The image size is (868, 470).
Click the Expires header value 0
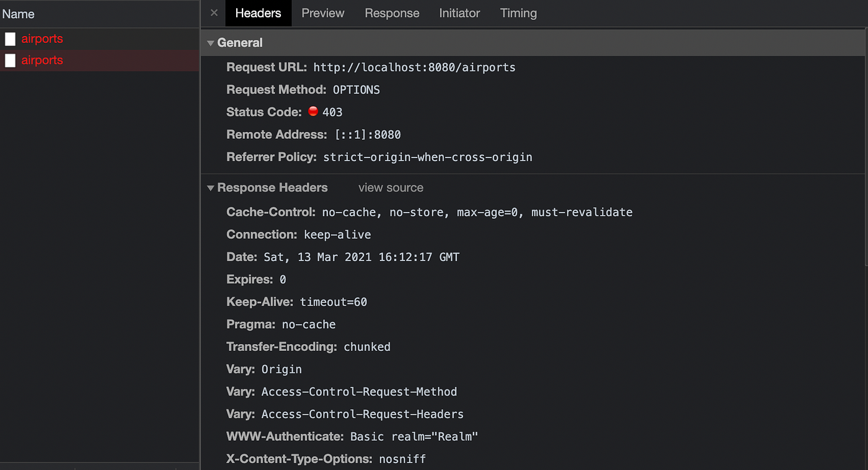click(x=283, y=280)
